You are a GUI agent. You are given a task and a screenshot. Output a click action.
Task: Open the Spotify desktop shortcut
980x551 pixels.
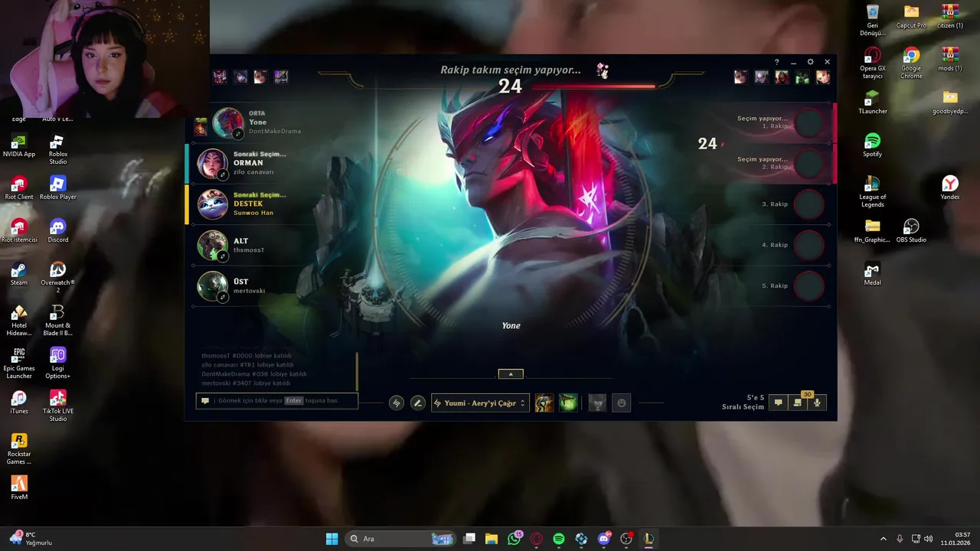coord(873,145)
